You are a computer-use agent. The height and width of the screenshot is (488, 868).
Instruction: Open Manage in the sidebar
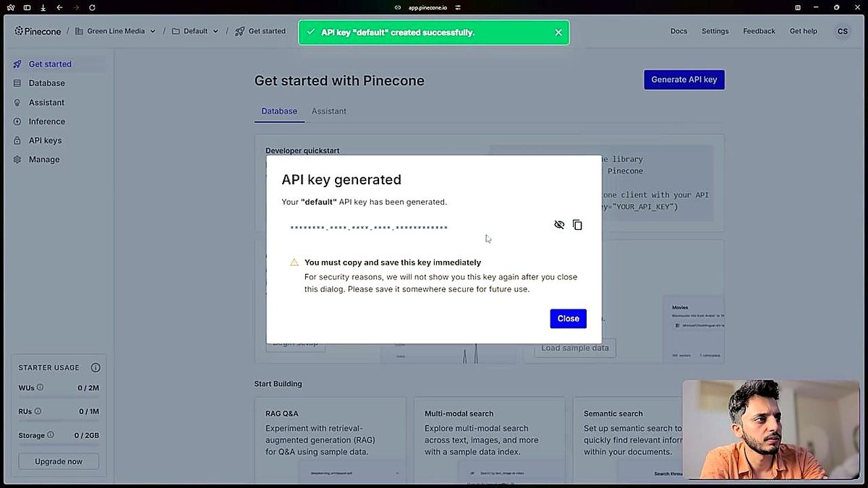click(x=59, y=159)
